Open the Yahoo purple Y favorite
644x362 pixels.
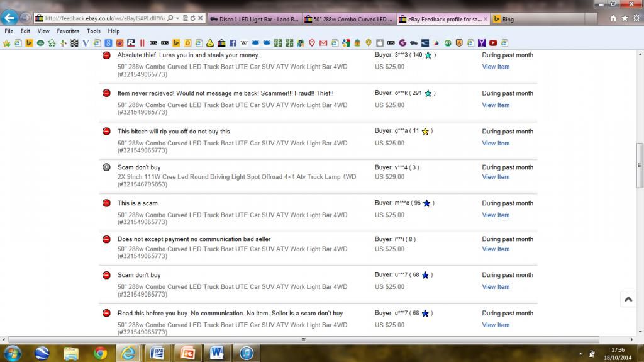(482, 43)
